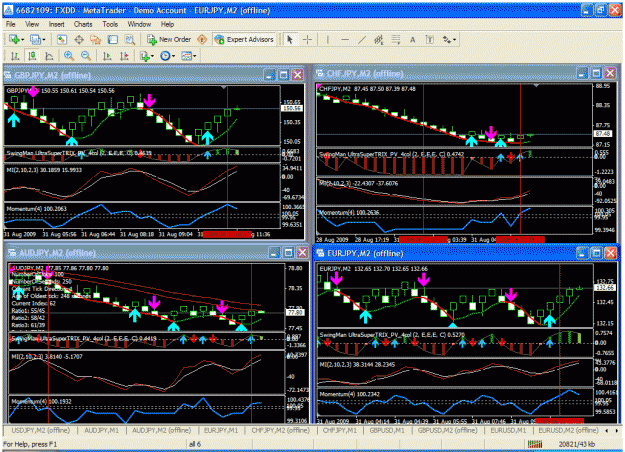Open the New Chart dropdown
The width and height of the screenshot is (625, 452).
tap(17, 39)
